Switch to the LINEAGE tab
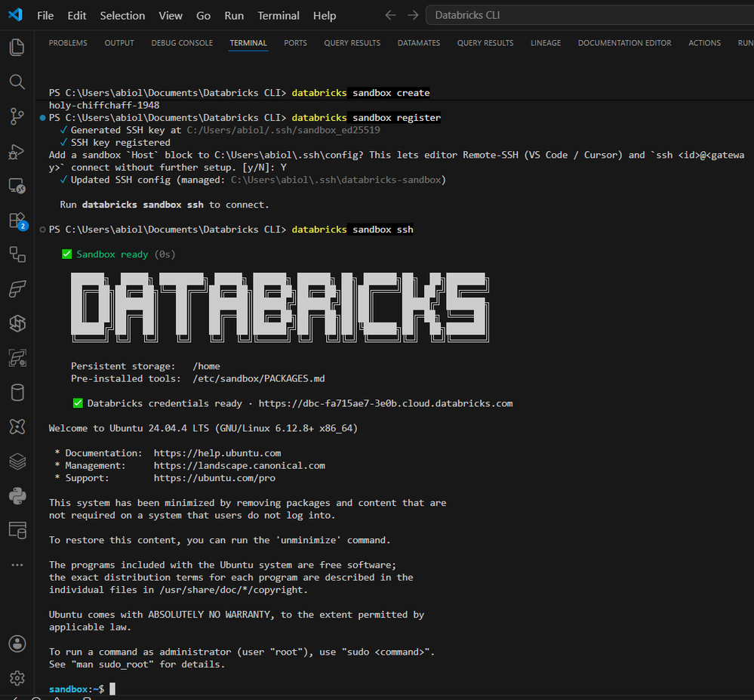The width and height of the screenshot is (754, 700). (x=545, y=43)
